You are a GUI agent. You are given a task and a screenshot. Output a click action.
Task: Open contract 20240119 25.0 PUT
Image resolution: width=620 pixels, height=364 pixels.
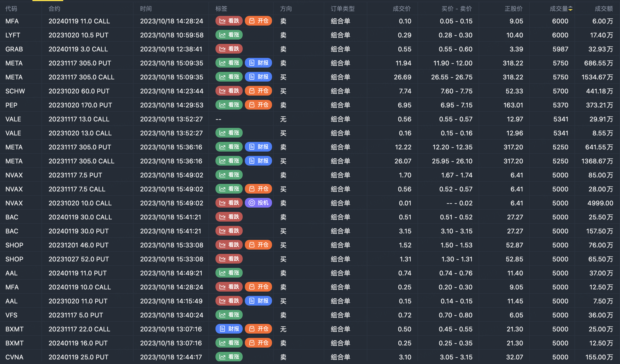pos(79,357)
